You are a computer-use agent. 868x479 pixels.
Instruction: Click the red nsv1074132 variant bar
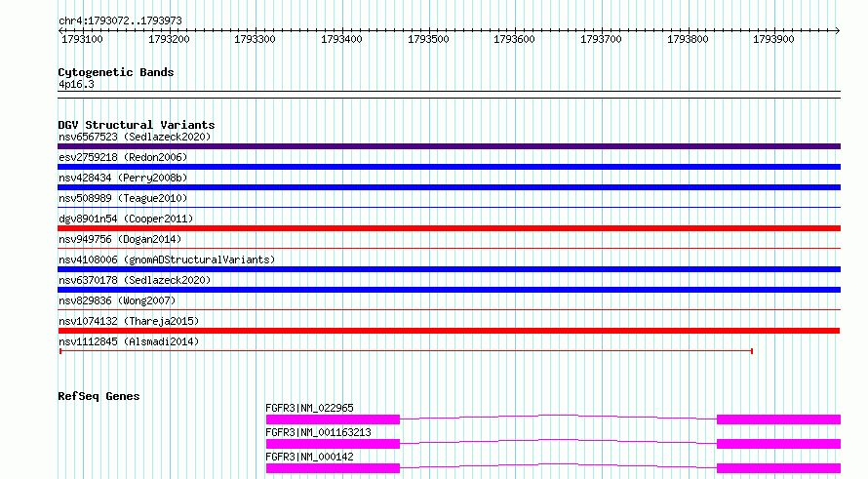[x=449, y=331]
